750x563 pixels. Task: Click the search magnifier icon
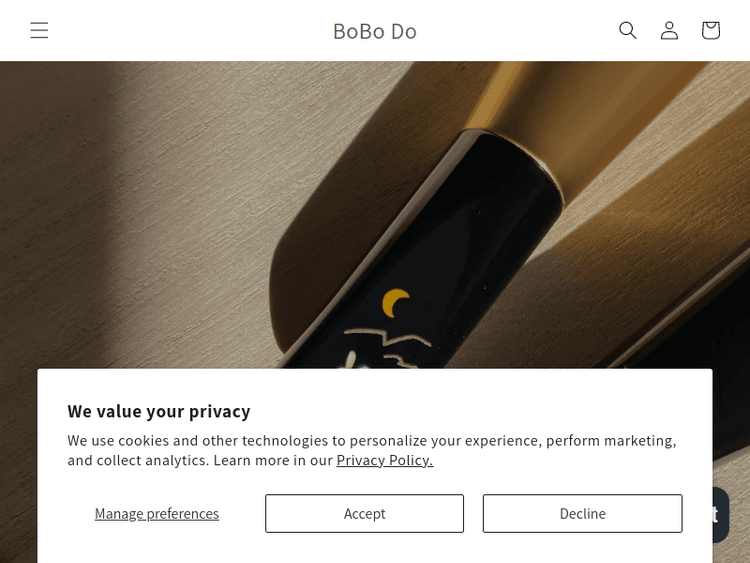point(628,30)
